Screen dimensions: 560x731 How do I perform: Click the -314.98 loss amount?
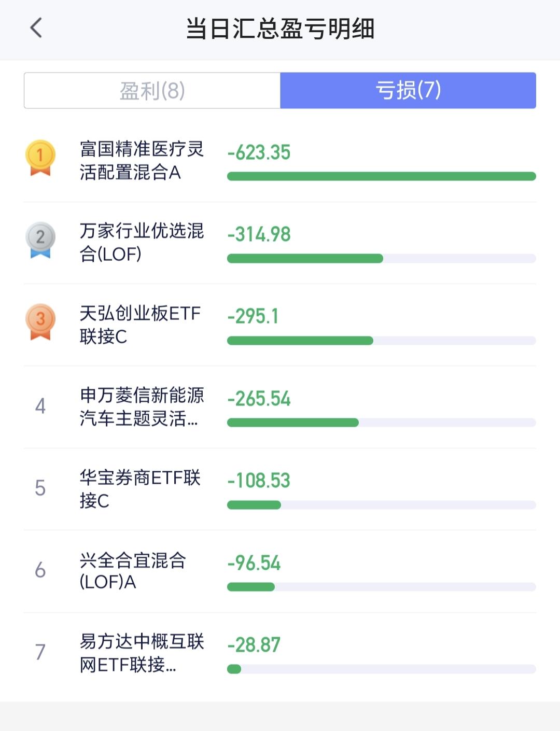point(259,234)
